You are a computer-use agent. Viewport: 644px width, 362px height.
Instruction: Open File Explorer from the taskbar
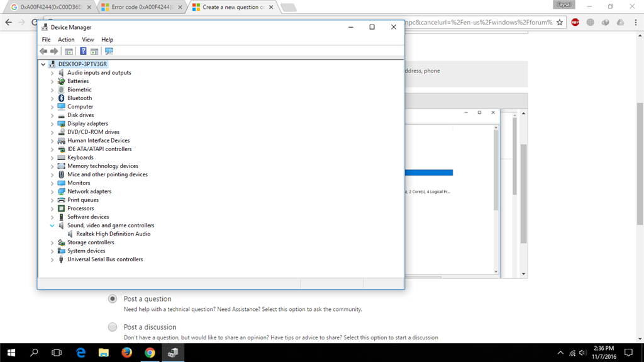pyautogui.click(x=104, y=353)
